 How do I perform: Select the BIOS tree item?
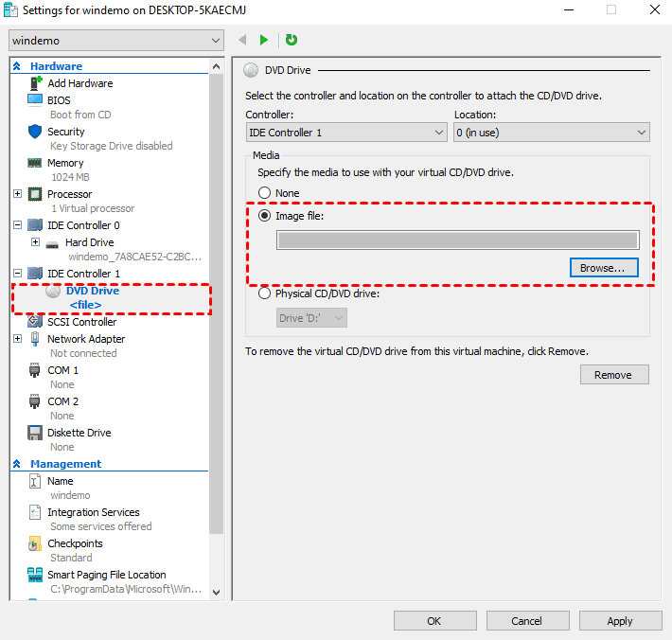click(59, 100)
